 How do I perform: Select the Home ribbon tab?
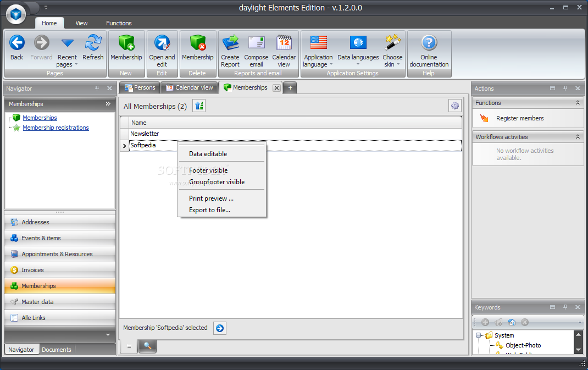(49, 23)
